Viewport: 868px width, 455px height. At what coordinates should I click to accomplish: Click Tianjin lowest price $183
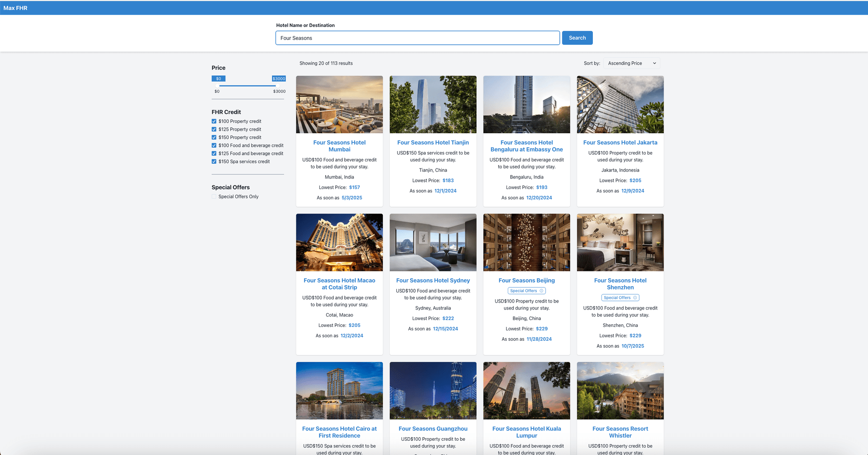tap(448, 181)
